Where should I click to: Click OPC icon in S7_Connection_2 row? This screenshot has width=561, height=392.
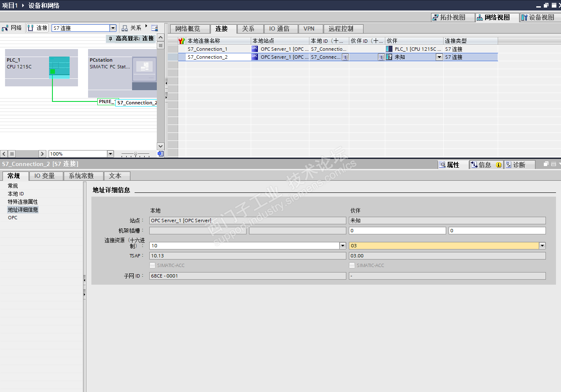255,57
